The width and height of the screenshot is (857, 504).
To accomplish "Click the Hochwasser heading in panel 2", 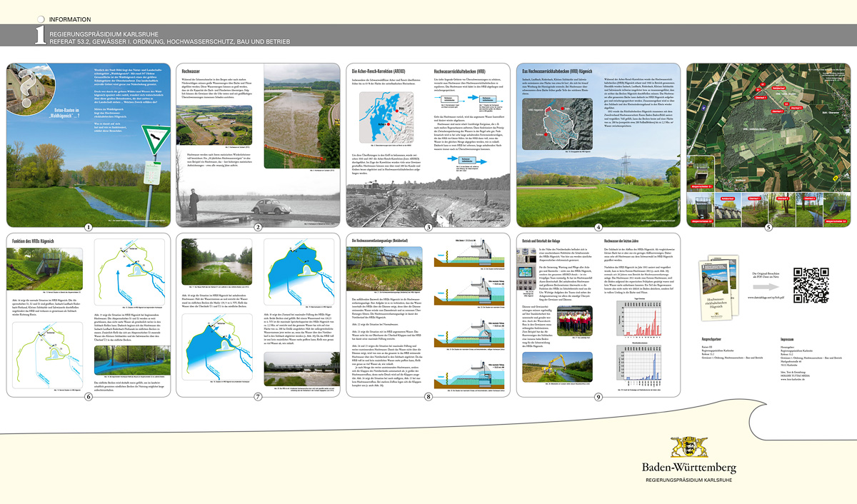I will point(191,73).
